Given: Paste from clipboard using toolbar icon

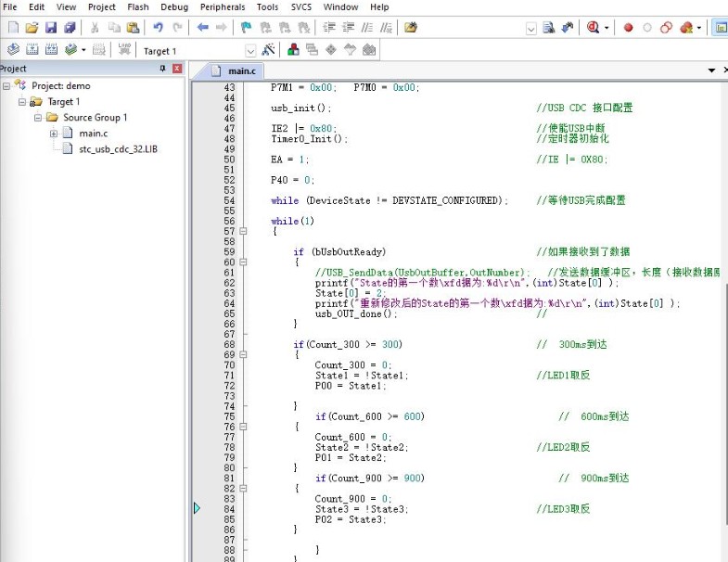Looking at the screenshot, I should 133,28.
